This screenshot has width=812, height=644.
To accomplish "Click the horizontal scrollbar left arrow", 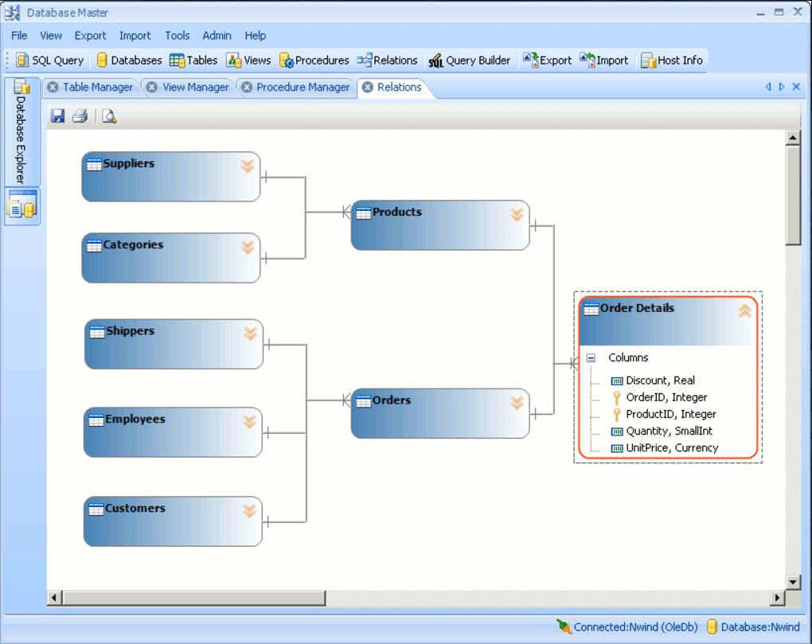I will pyautogui.click(x=54, y=598).
